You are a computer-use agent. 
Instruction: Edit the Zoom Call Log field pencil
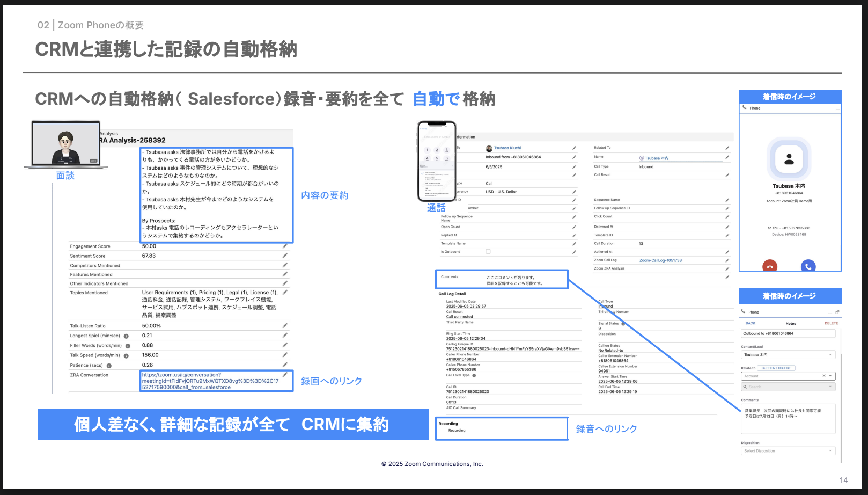click(x=727, y=260)
